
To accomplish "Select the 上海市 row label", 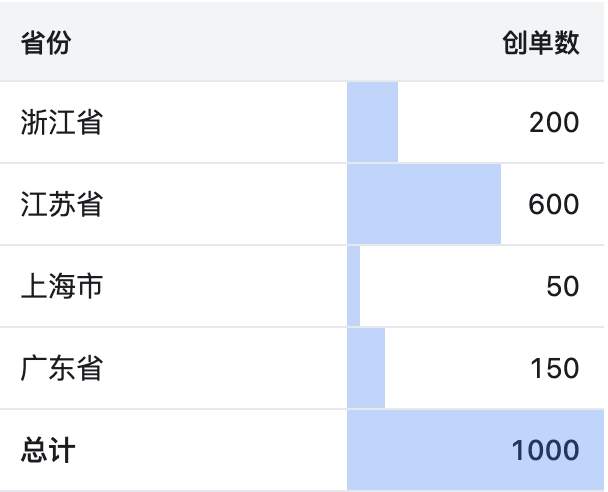I will [62, 286].
